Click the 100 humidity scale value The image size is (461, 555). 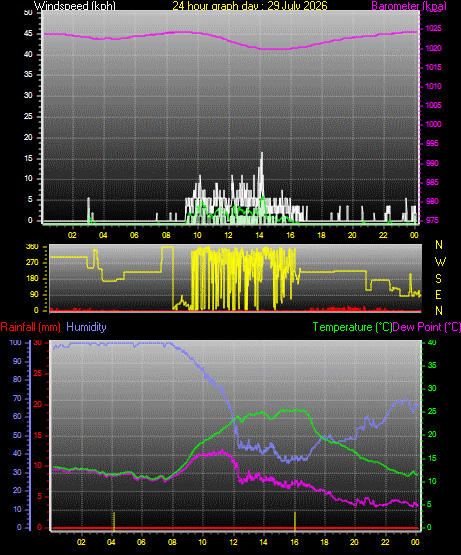click(x=16, y=342)
